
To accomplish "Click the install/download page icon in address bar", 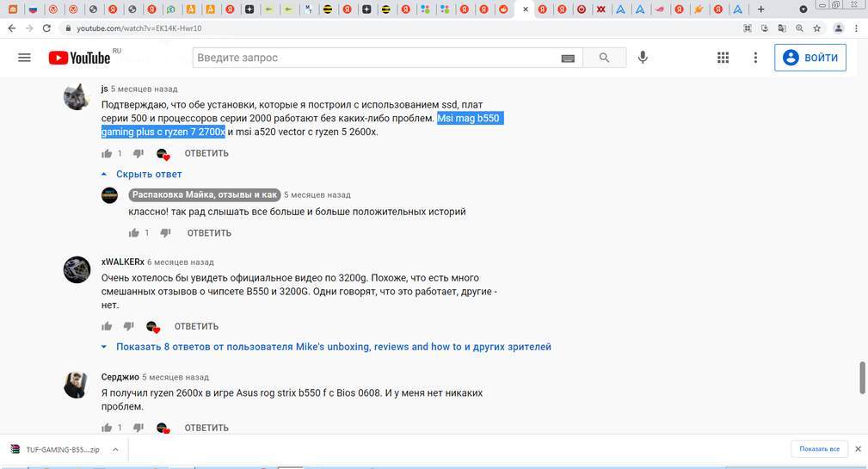I will 765,28.
